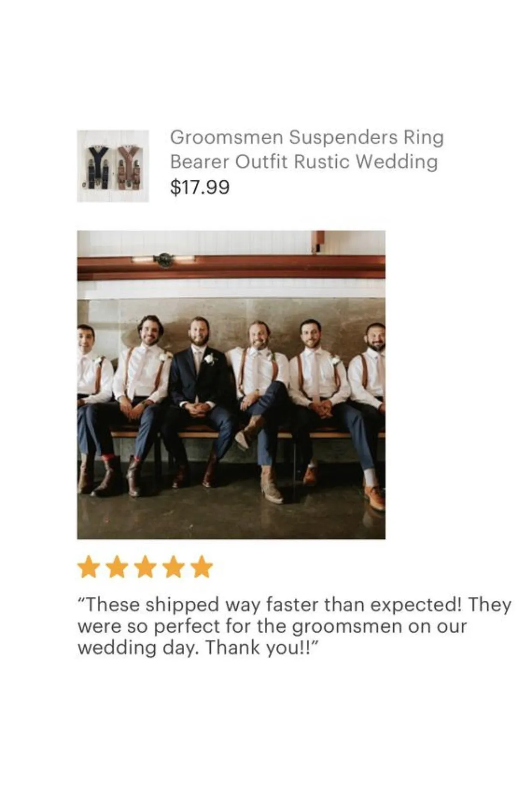Click the wall light fixture in the photo

(163, 259)
